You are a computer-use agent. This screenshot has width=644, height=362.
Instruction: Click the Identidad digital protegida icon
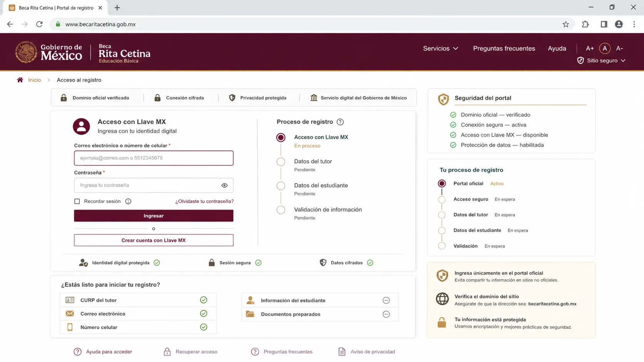tap(83, 263)
